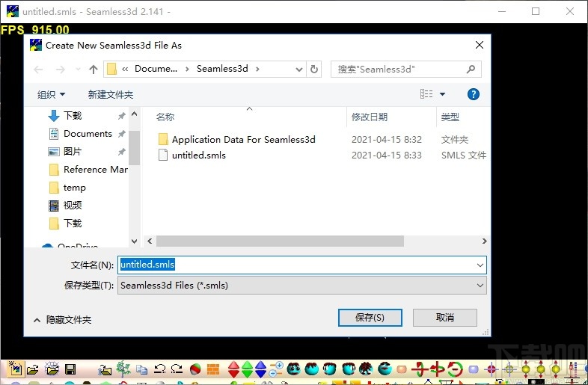The image size is (588, 385).
Task: Select the back-of-head view icon
Action: pos(312,369)
